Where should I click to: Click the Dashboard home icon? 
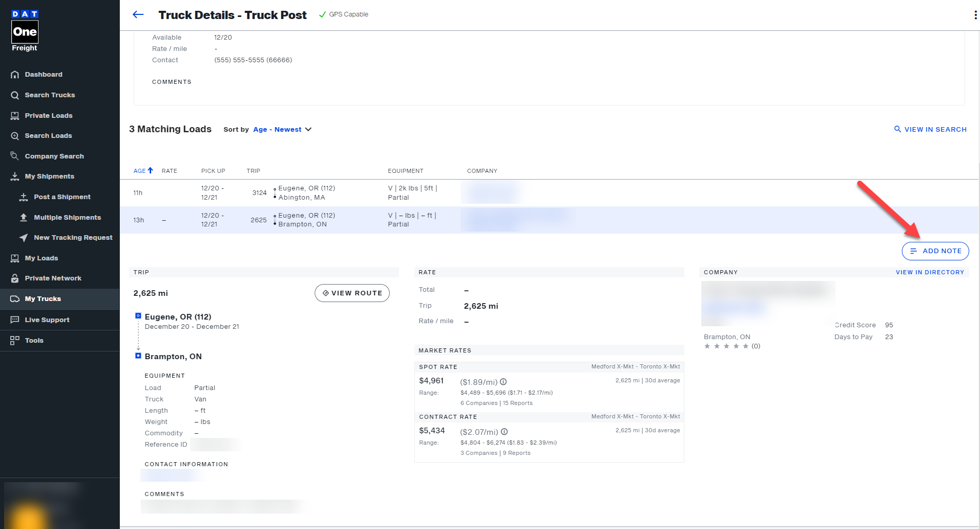(x=15, y=75)
